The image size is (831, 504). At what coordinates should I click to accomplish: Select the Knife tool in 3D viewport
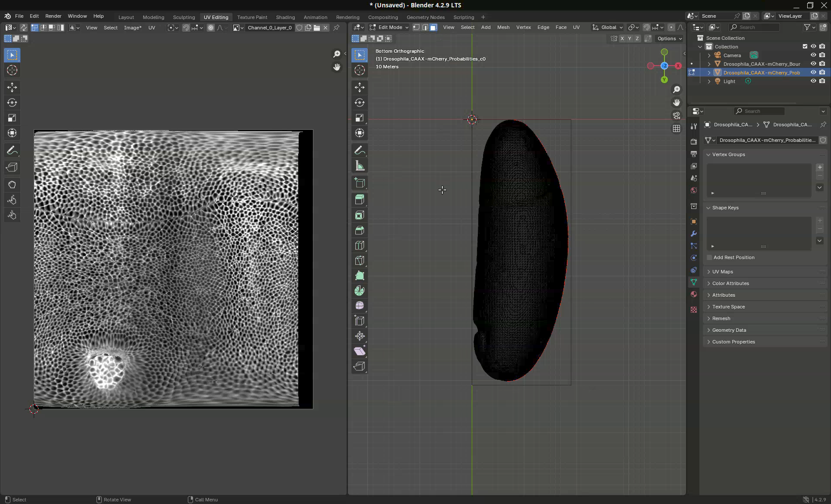[x=359, y=260]
